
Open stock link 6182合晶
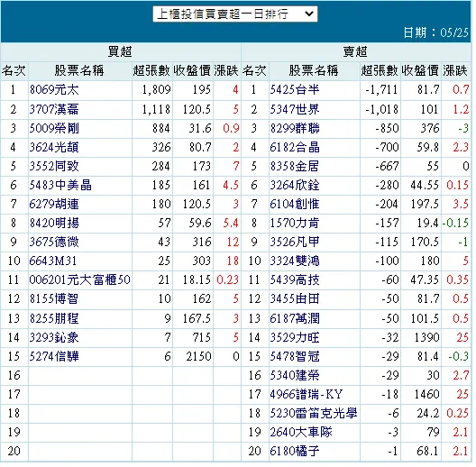[x=295, y=148]
